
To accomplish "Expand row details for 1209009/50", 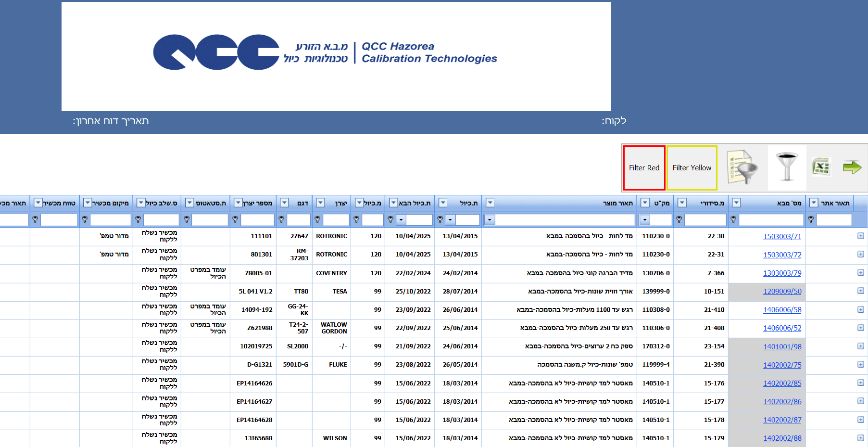I will [x=860, y=291].
